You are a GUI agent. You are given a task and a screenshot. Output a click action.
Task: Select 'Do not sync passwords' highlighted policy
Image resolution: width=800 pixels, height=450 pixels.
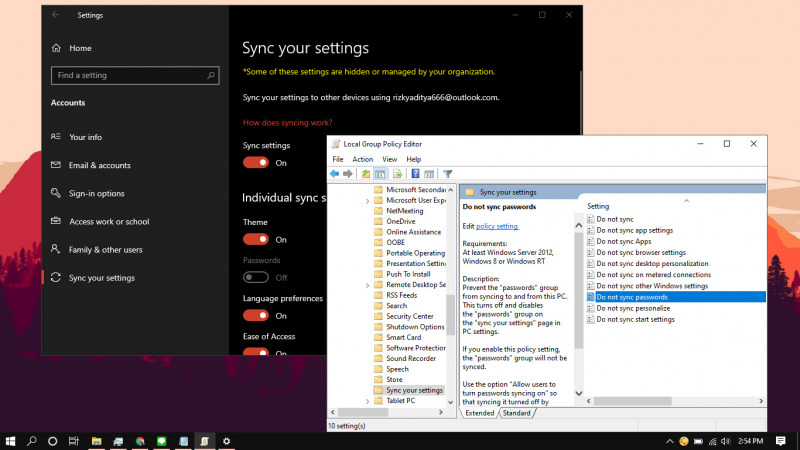676,297
